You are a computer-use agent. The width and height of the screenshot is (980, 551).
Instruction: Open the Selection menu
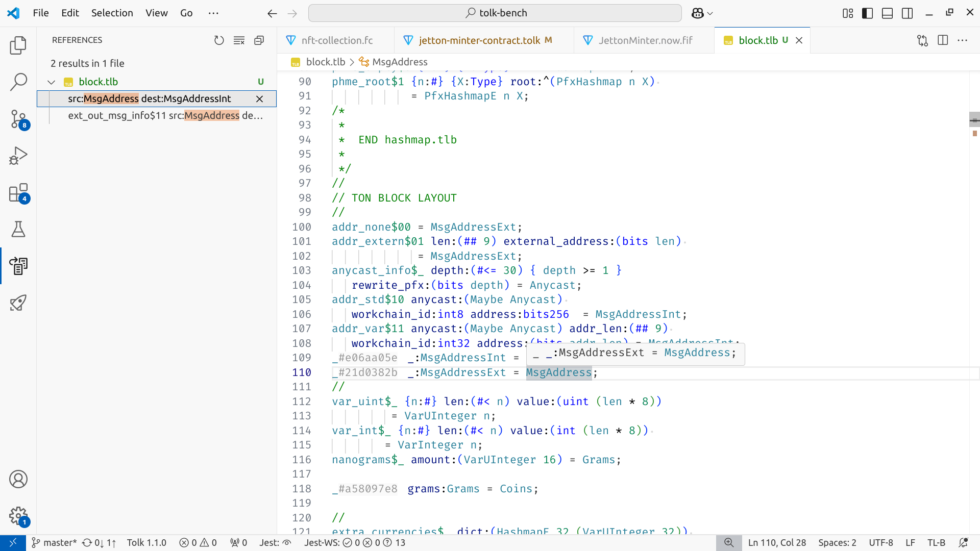[x=112, y=13]
